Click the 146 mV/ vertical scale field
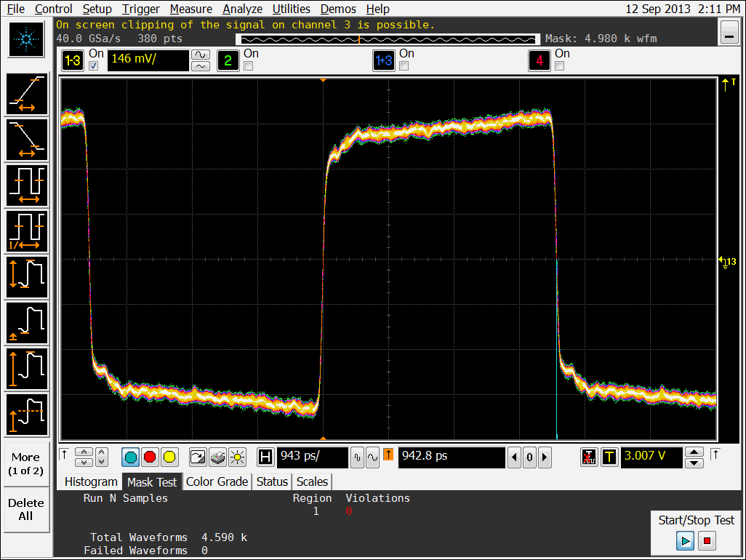The image size is (746, 560). (148, 61)
